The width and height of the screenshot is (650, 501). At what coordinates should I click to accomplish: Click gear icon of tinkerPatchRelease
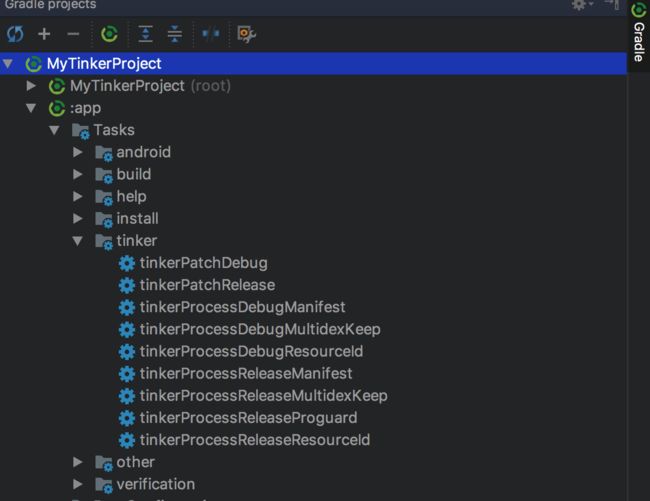(127, 285)
